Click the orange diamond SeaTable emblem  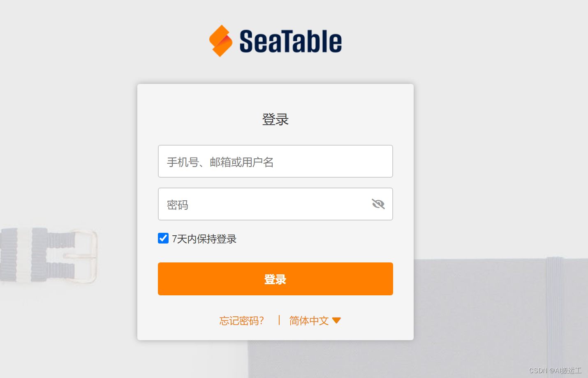coord(221,40)
